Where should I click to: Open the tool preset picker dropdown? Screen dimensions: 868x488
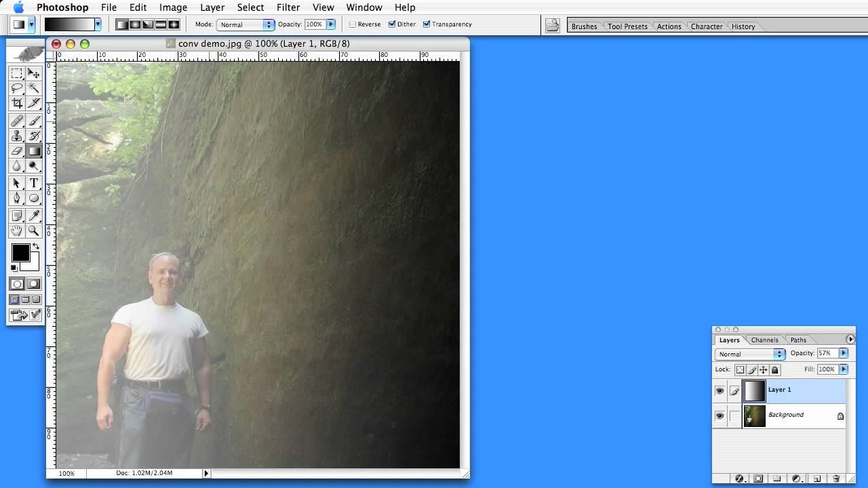tap(31, 24)
